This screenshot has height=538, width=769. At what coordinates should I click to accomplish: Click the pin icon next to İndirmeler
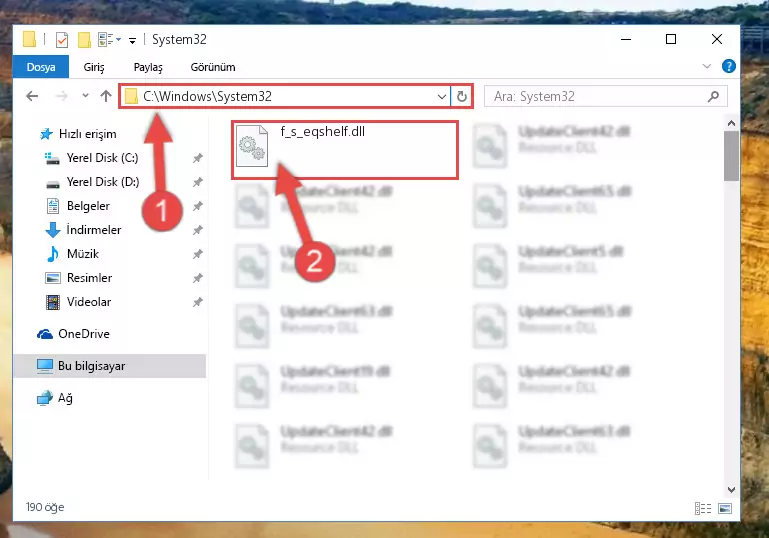click(x=198, y=230)
